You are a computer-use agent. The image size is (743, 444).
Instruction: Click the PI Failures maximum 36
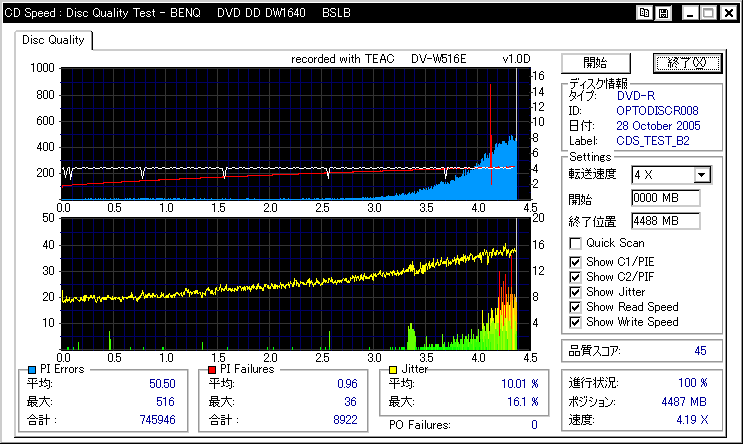(x=350, y=402)
